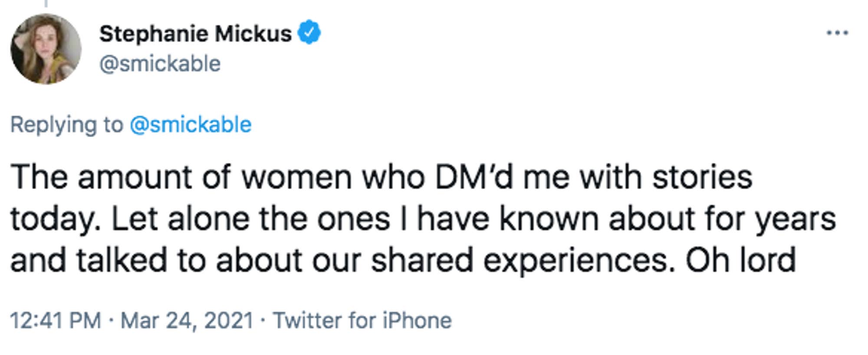
Task: Click the word "stories" in the tweet
Action: (x=703, y=177)
